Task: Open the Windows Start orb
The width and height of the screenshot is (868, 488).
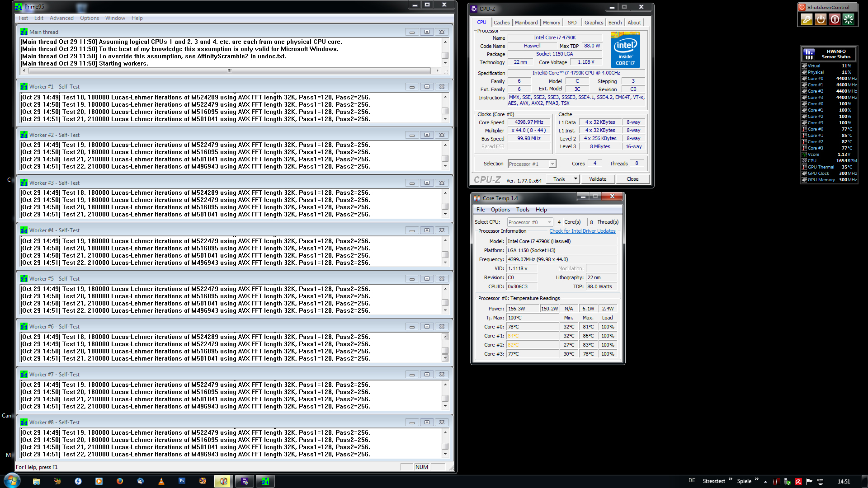Action: click(x=12, y=480)
